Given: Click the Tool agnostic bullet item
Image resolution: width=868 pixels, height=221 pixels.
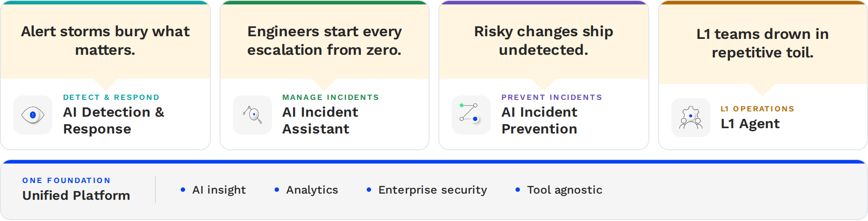Looking at the screenshot, I should click(x=559, y=190).
